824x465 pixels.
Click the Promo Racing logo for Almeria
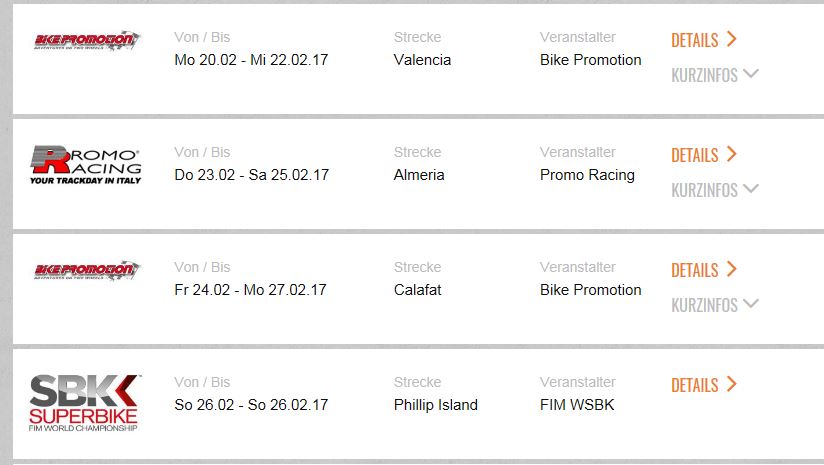click(85, 165)
